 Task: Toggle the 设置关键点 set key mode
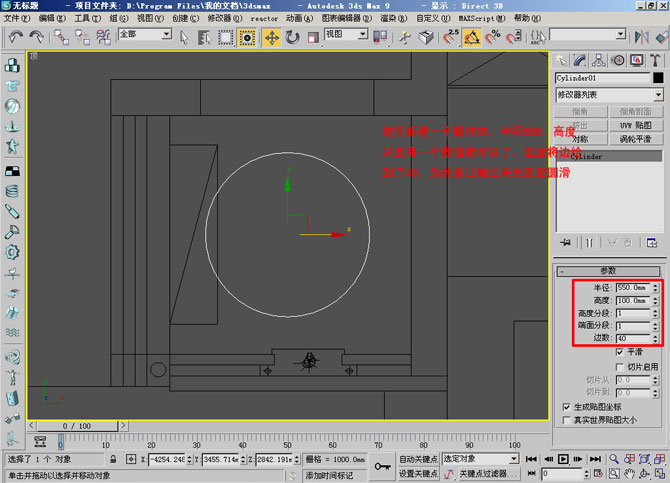[418, 474]
